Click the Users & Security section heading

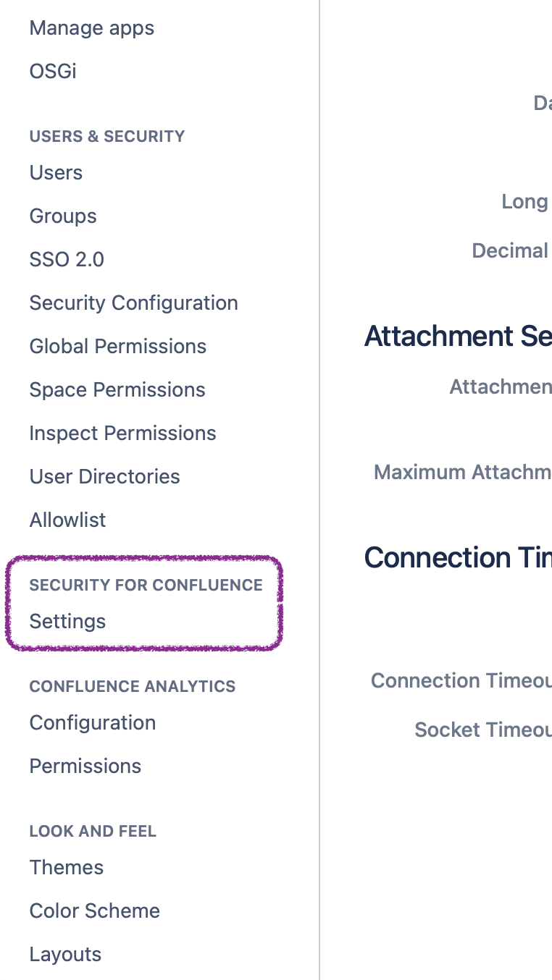pos(106,137)
